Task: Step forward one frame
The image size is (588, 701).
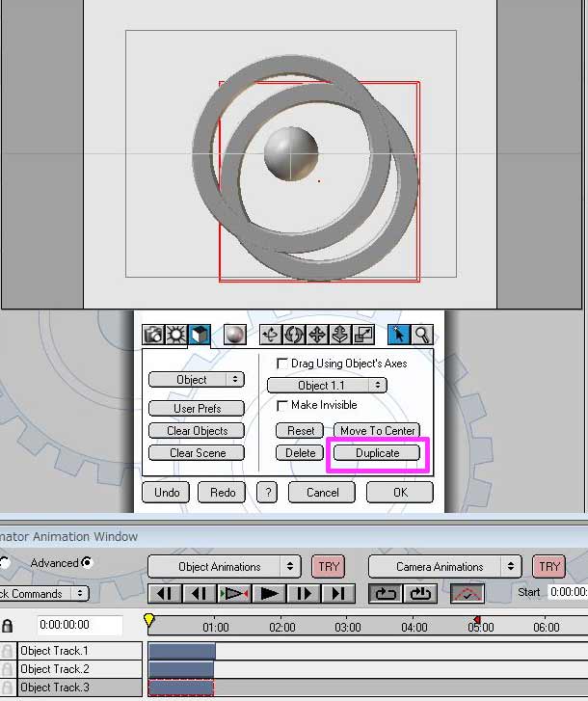Action: 304,594
